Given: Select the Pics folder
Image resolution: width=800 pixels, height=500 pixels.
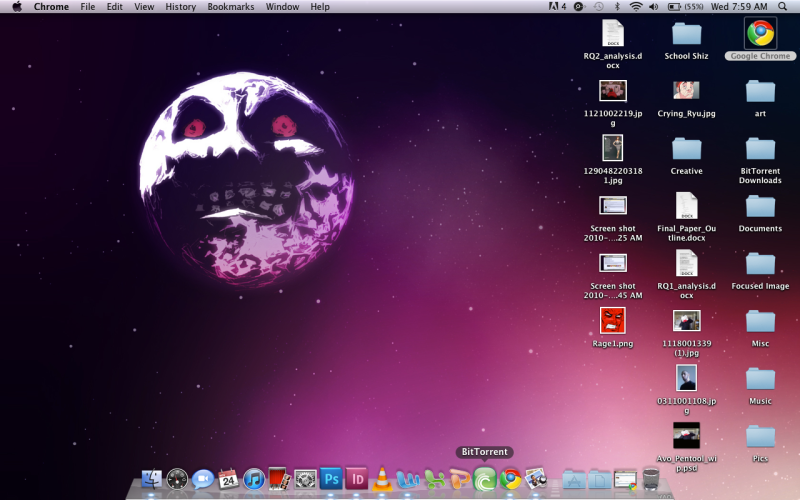Looking at the screenshot, I should [760, 437].
